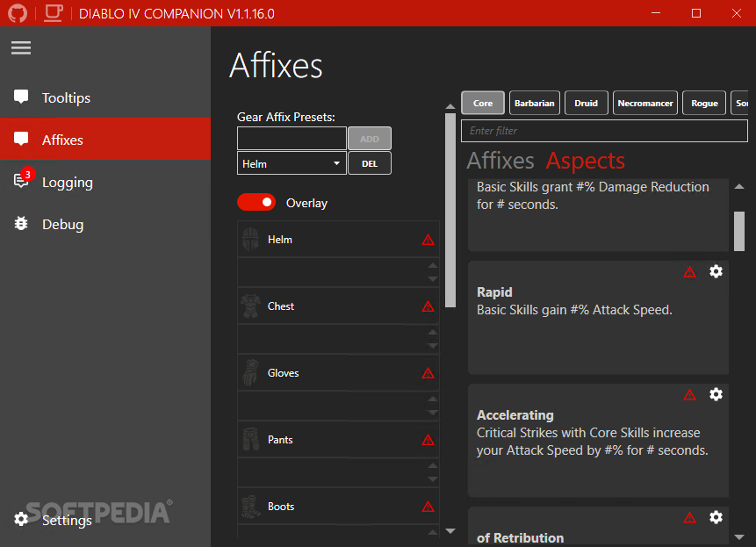The width and height of the screenshot is (756, 547).
Task: Click up arrow under Gloves row
Action: (x=433, y=399)
